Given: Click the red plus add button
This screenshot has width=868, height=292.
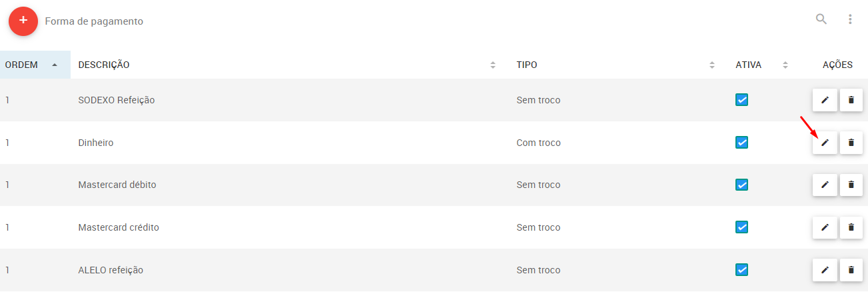Looking at the screenshot, I should point(23,21).
